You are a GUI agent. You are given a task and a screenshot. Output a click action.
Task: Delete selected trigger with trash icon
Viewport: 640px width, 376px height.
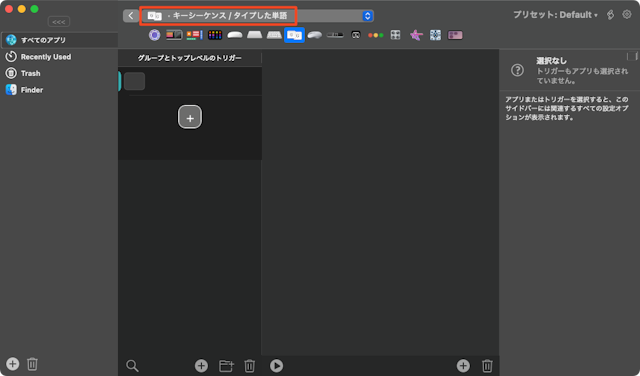249,365
